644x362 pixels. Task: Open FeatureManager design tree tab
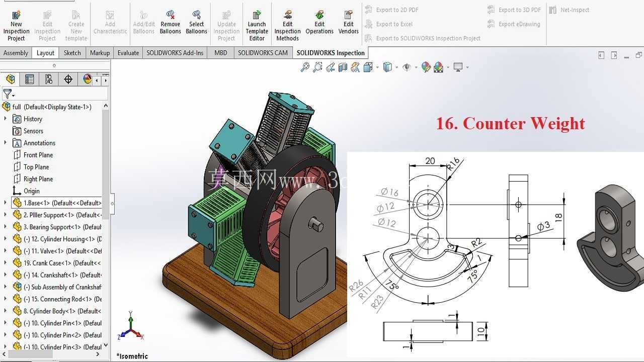[11, 79]
